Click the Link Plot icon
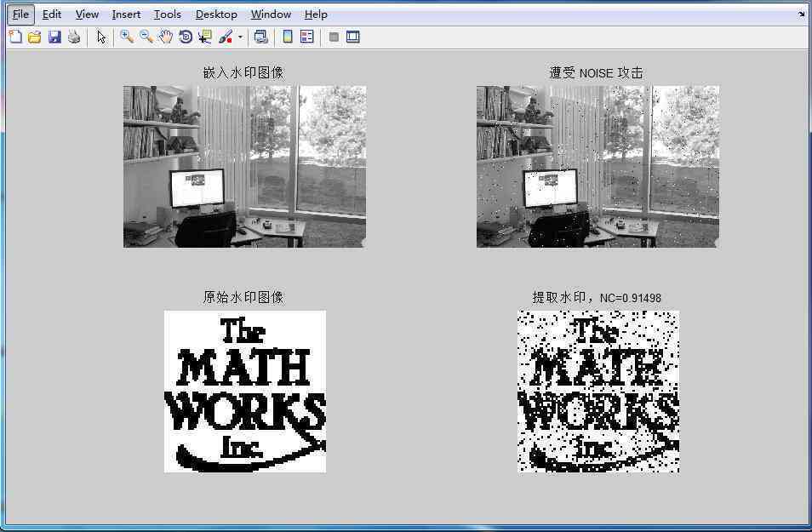This screenshot has height=532, width=812. click(x=261, y=37)
